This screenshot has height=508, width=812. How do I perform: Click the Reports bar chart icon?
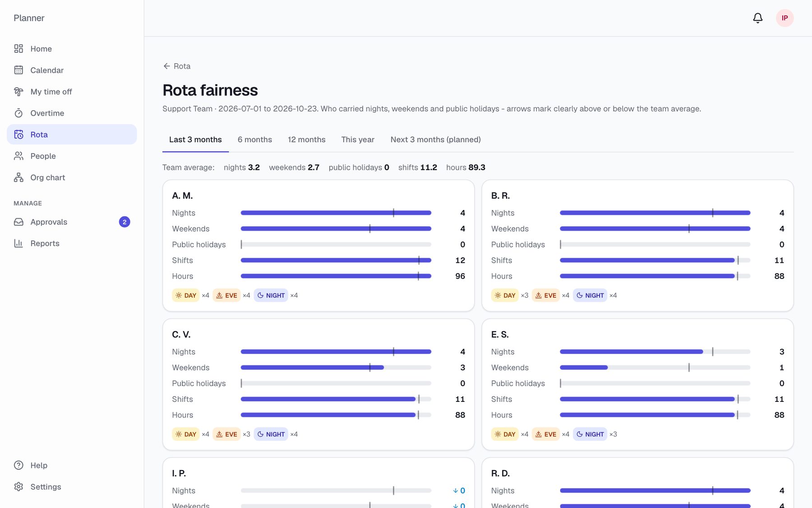[18, 243]
